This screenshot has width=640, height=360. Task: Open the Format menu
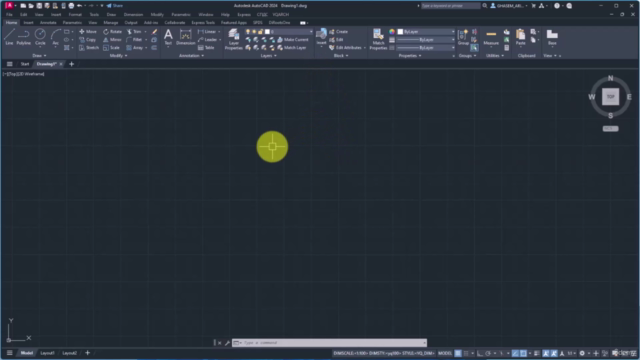click(x=75, y=14)
